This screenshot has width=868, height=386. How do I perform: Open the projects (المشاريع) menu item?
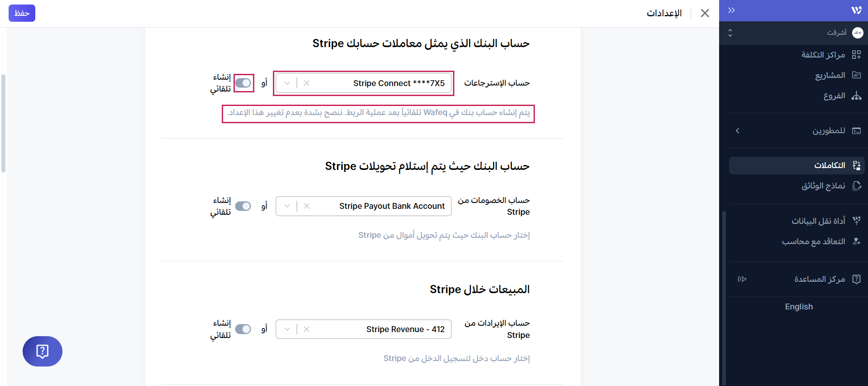tap(830, 75)
